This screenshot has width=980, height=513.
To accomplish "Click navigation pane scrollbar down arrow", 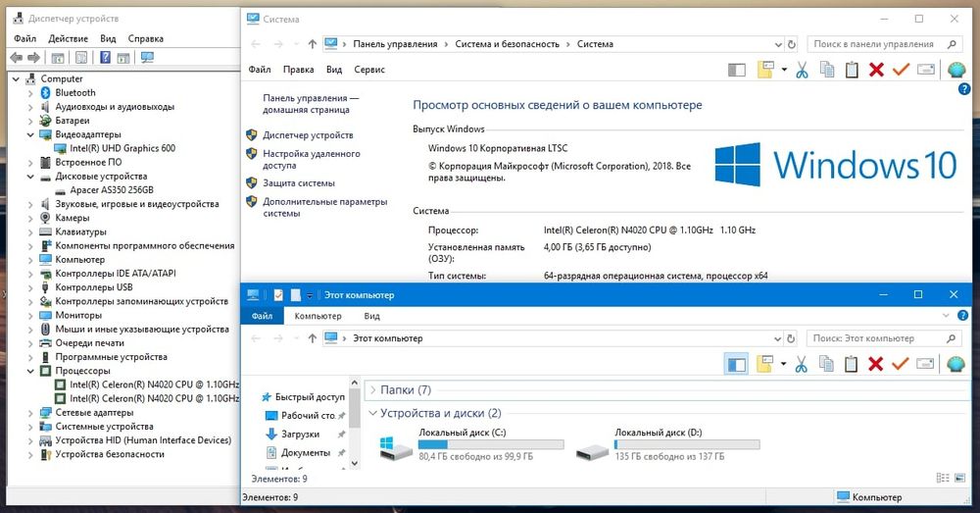I will click(355, 464).
